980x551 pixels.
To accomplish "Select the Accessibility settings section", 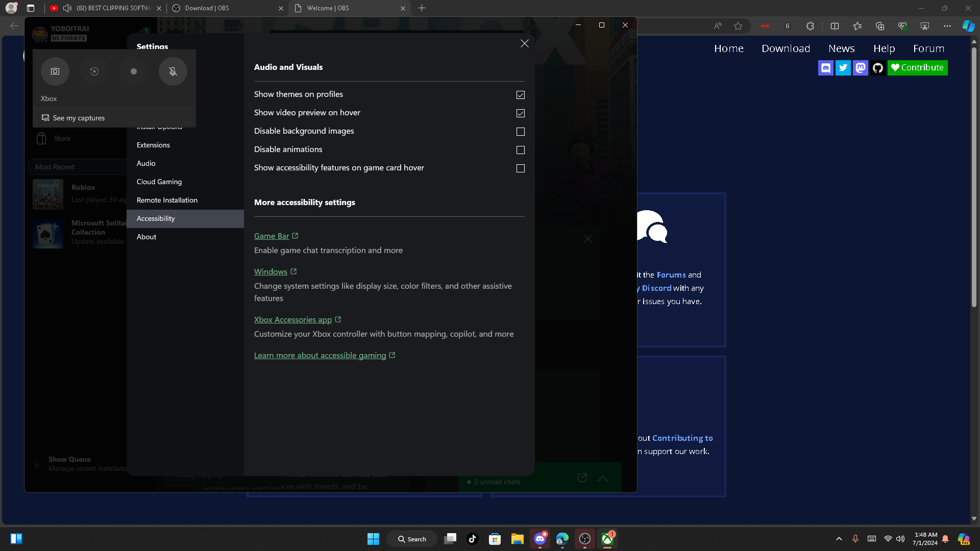I will pyautogui.click(x=185, y=219).
